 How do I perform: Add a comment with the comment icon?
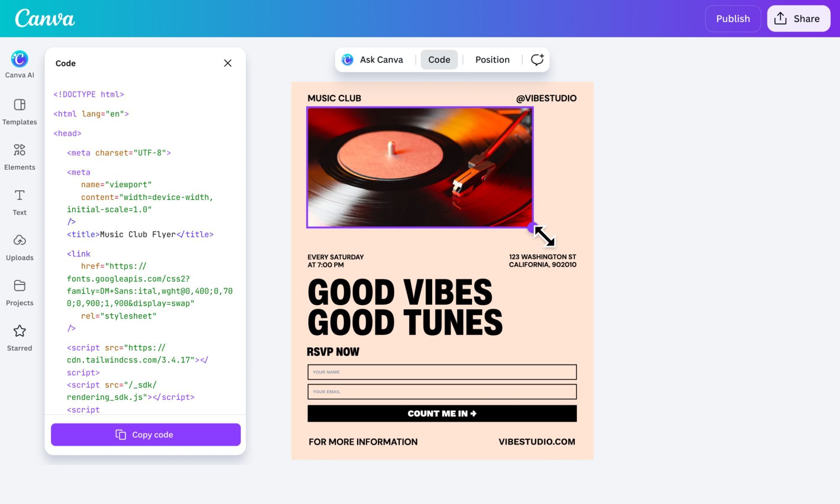pos(538,59)
